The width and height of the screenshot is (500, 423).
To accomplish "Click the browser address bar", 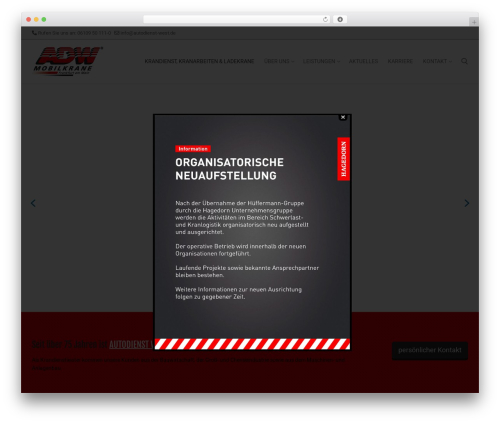I will (x=237, y=19).
